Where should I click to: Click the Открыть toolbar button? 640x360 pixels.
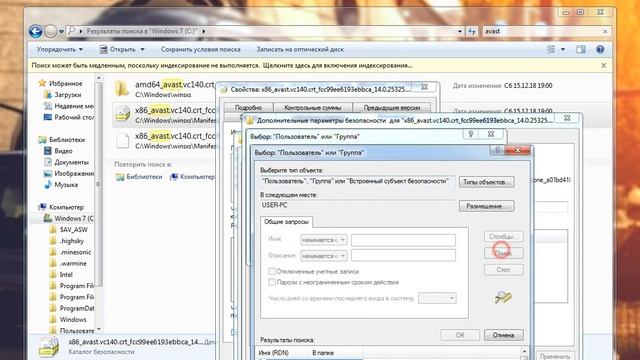(118, 49)
